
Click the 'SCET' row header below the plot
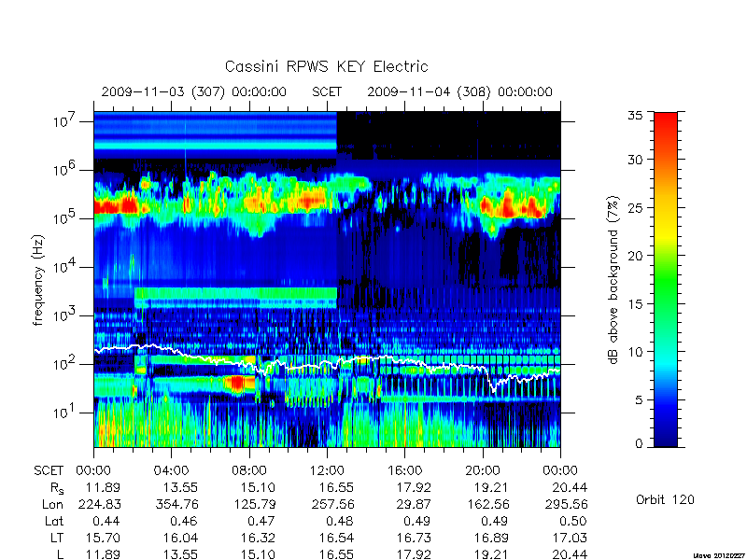(x=49, y=471)
